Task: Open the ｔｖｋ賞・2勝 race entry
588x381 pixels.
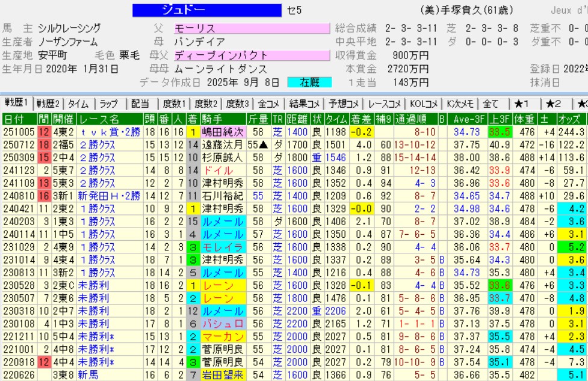Action: tap(110, 132)
